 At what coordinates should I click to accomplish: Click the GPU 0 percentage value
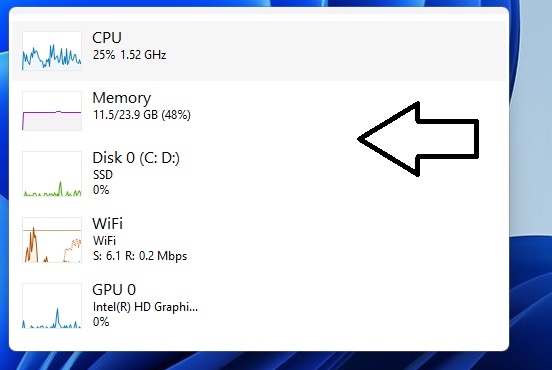(101, 322)
